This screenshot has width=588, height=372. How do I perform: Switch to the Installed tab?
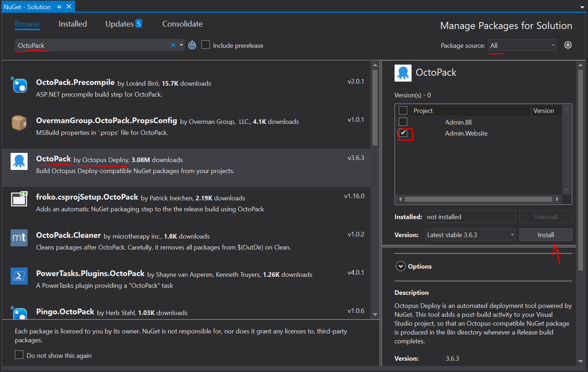[73, 24]
